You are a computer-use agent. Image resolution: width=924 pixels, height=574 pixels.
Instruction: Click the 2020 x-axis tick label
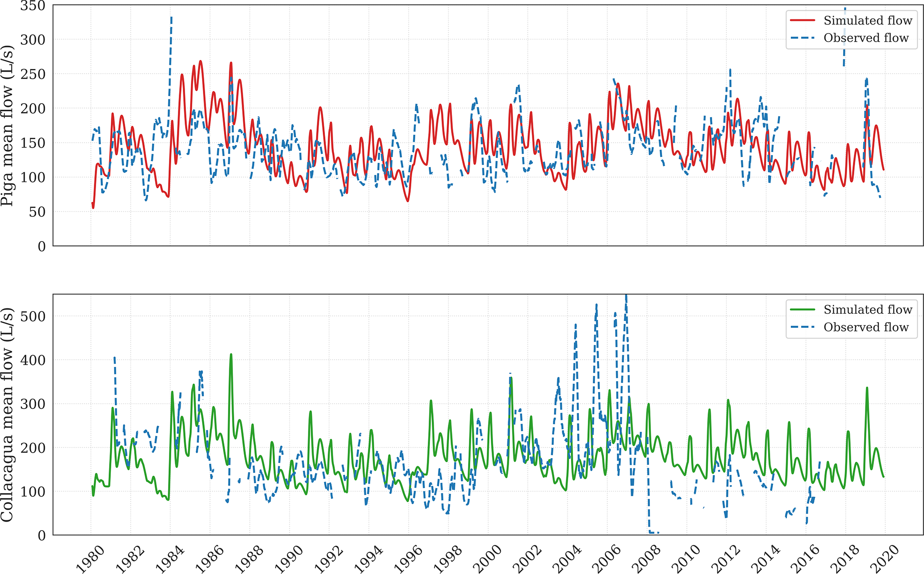[885, 558]
